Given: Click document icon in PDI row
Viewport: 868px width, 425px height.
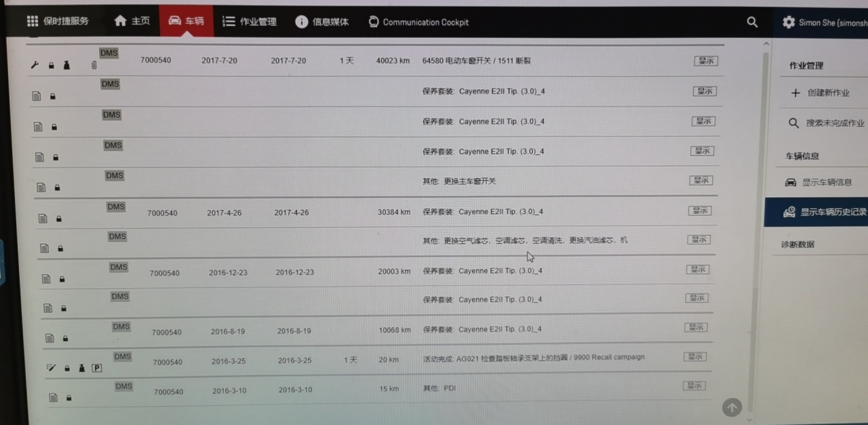Looking at the screenshot, I should pos(53,397).
